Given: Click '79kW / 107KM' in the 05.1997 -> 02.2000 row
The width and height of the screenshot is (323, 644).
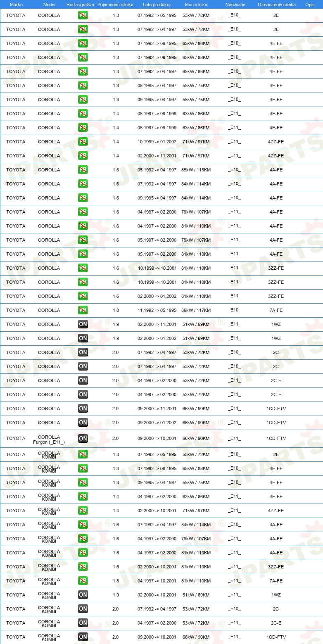Looking at the screenshot, I should click(196, 240).
